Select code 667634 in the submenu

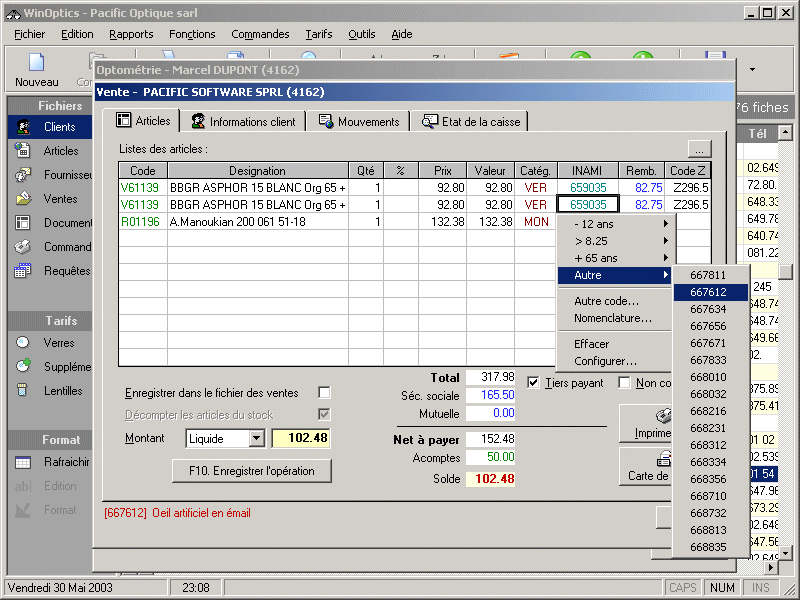(x=708, y=310)
